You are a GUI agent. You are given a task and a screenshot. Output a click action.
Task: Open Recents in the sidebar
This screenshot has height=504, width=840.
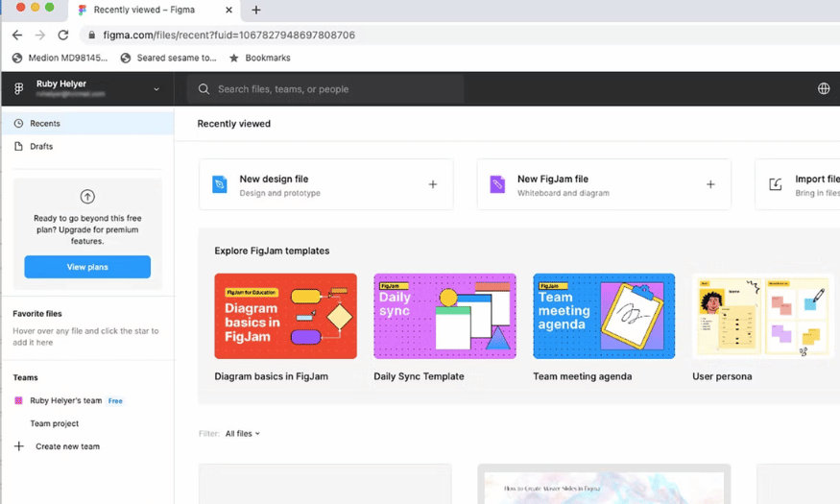tap(88, 123)
